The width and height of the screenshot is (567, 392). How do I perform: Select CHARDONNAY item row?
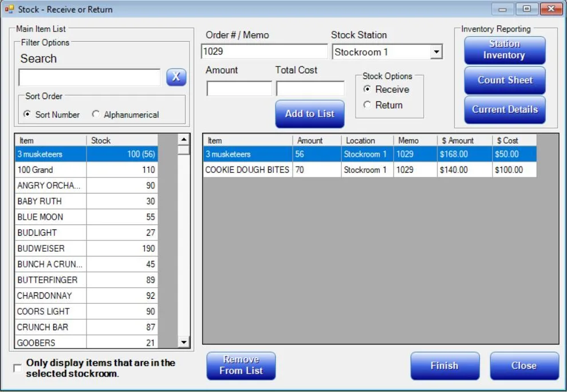pyautogui.click(x=86, y=295)
